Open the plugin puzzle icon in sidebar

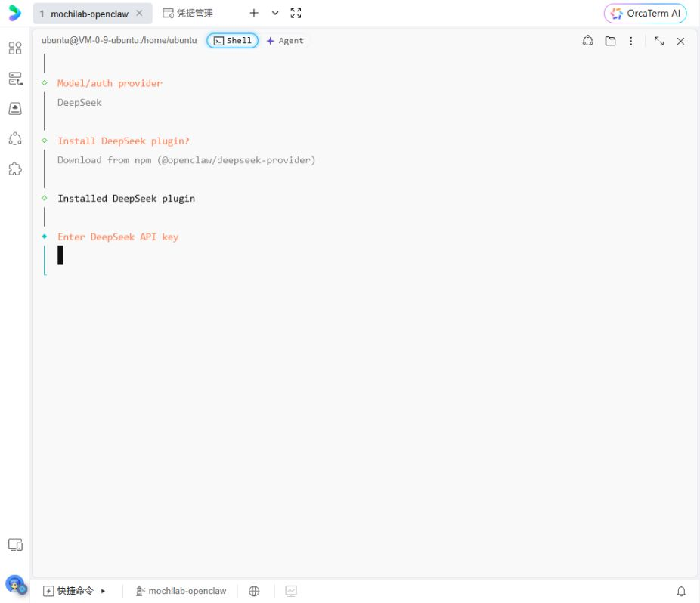[15, 169]
